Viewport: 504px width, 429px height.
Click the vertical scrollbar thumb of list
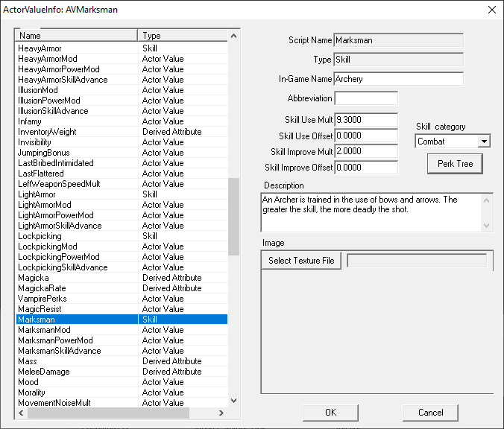coord(233,217)
